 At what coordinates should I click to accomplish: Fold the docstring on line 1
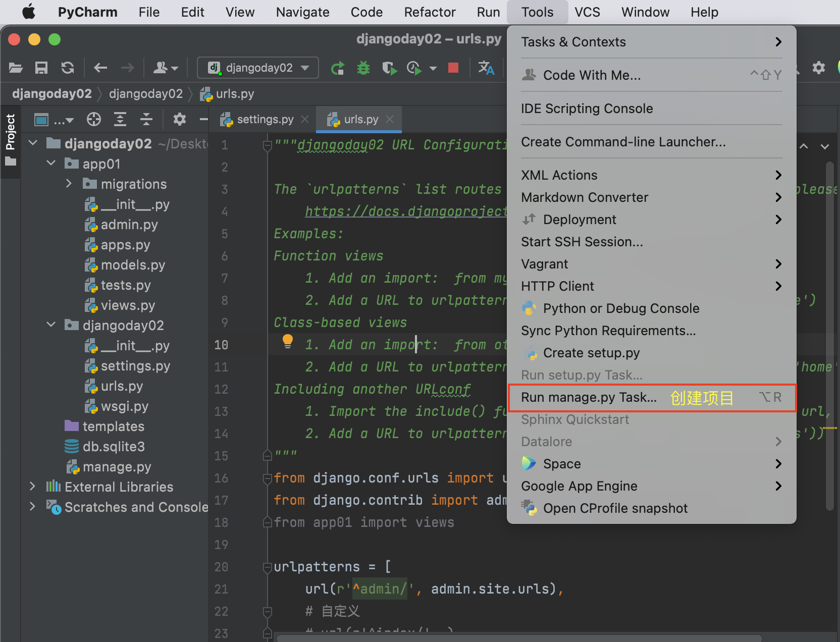click(268, 146)
